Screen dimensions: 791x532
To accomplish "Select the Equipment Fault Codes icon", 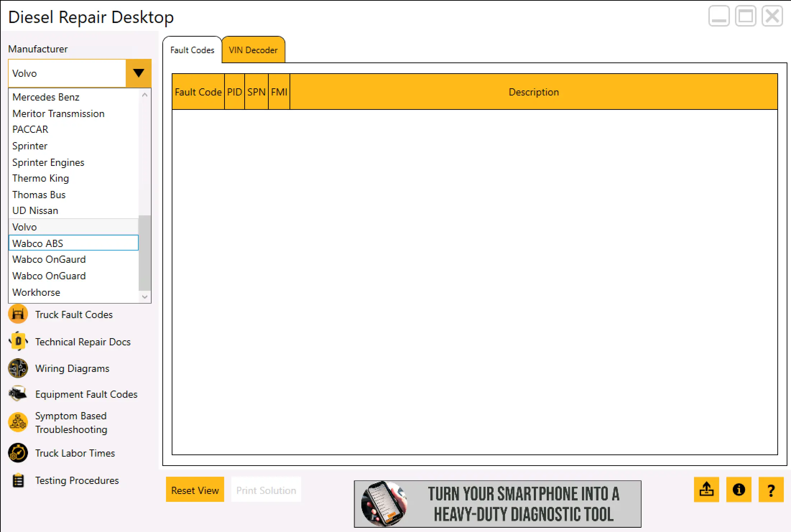I will 18,394.
